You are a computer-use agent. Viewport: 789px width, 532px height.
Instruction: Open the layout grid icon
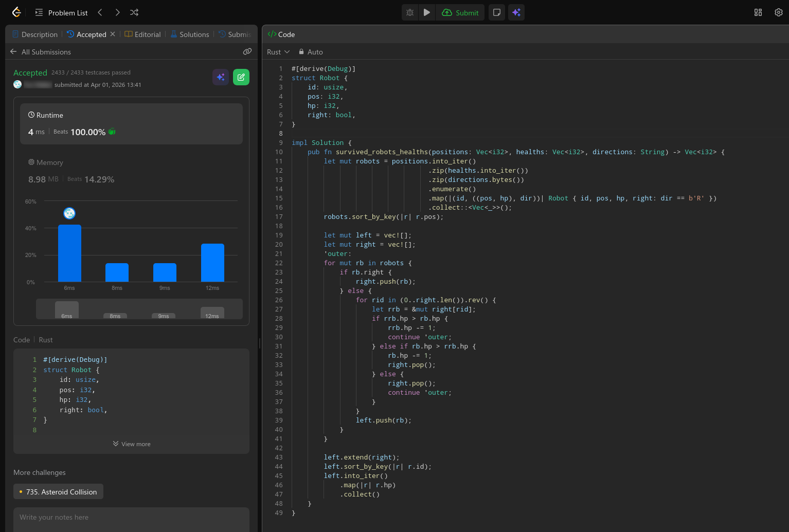758,12
